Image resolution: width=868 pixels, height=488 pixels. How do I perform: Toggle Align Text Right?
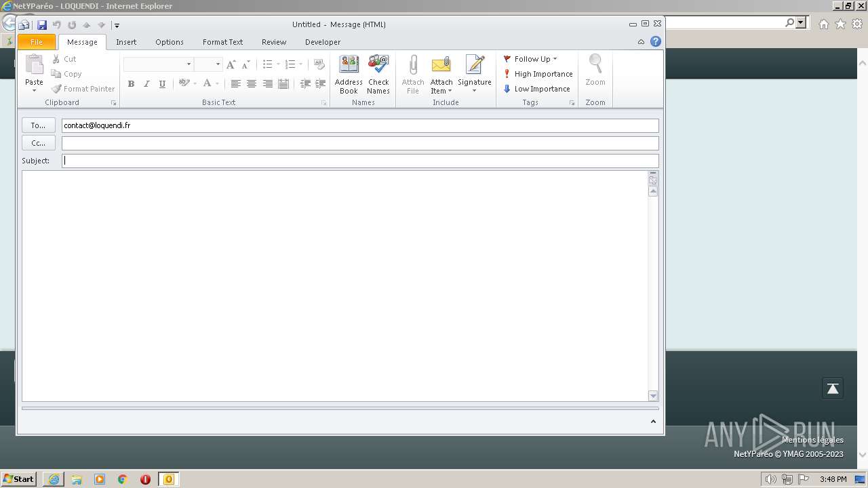click(x=268, y=84)
